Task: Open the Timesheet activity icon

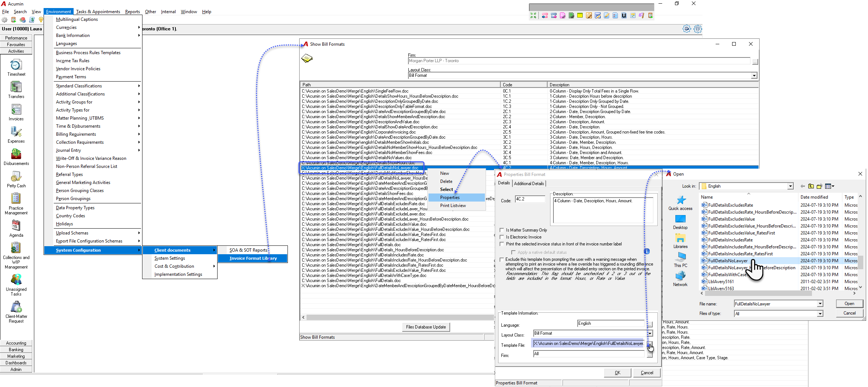Action: click(16, 65)
